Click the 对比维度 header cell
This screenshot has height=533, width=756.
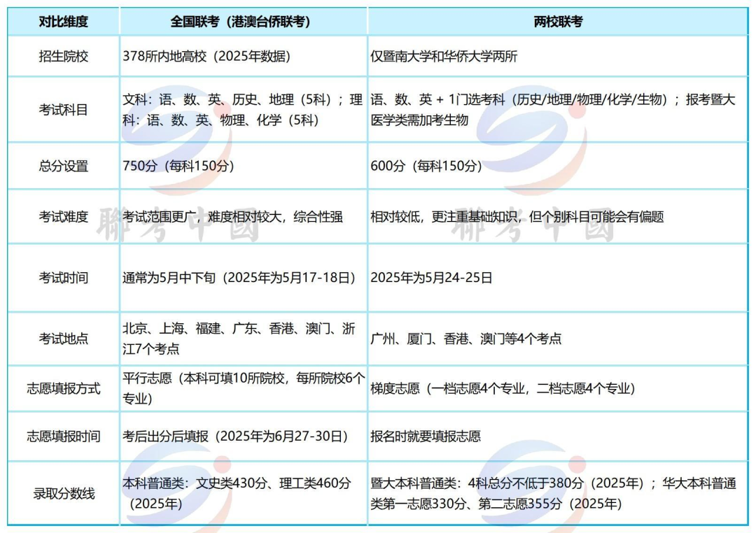63,22
